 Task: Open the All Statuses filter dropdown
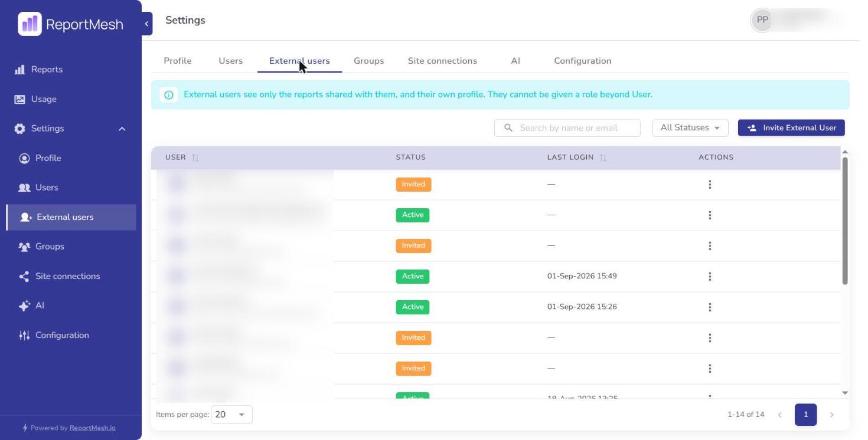pyautogui.click(x=690, y=128)
